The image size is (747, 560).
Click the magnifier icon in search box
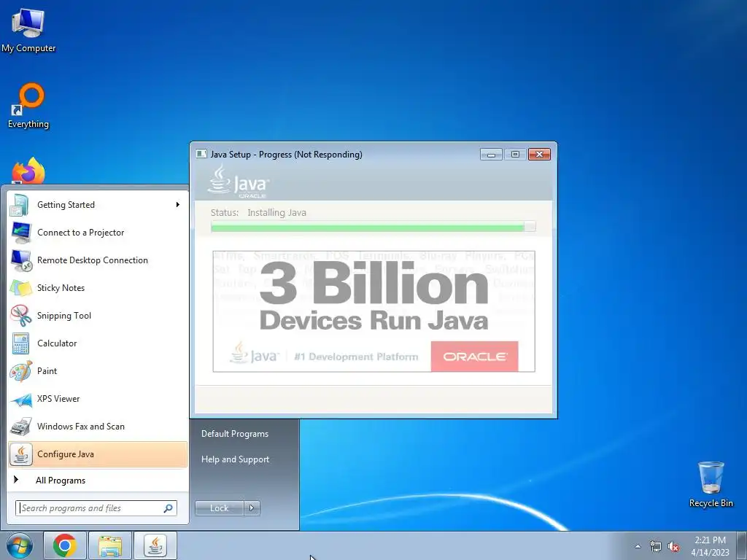[x=168, y=508]
